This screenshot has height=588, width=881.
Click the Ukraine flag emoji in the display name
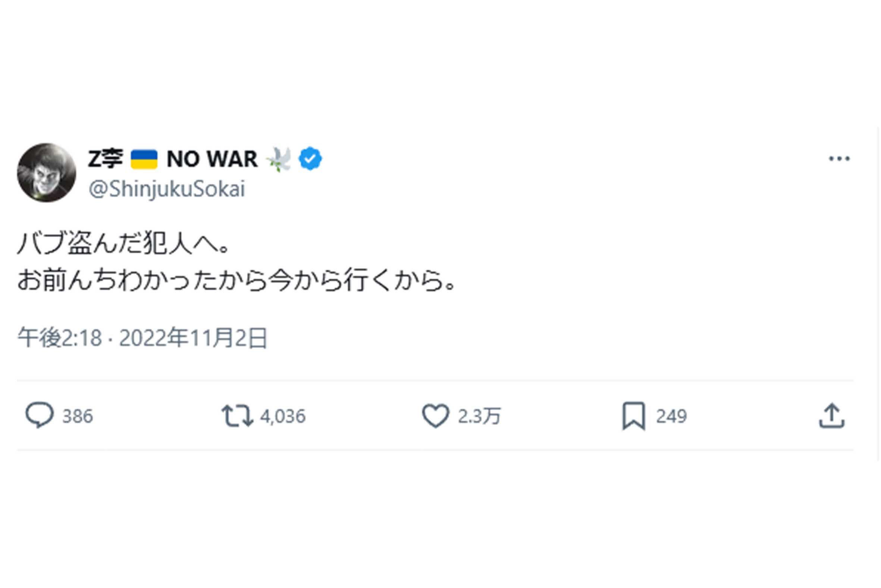tap(144, 159)
